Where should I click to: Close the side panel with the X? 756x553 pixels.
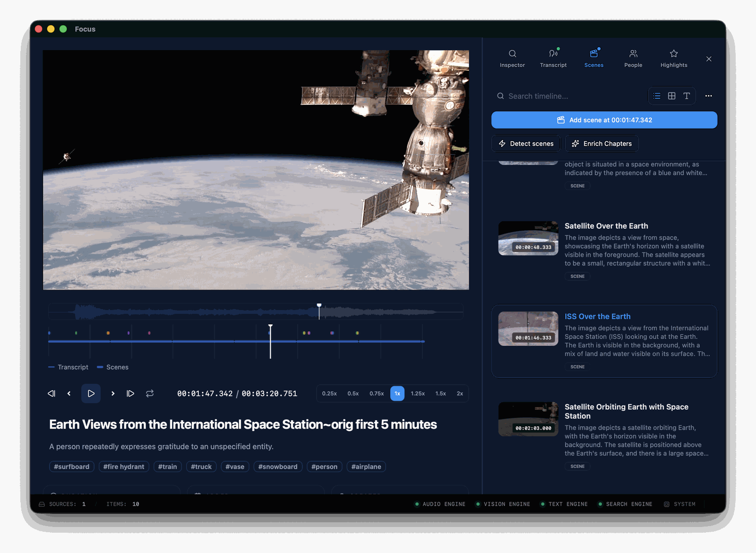709,59
